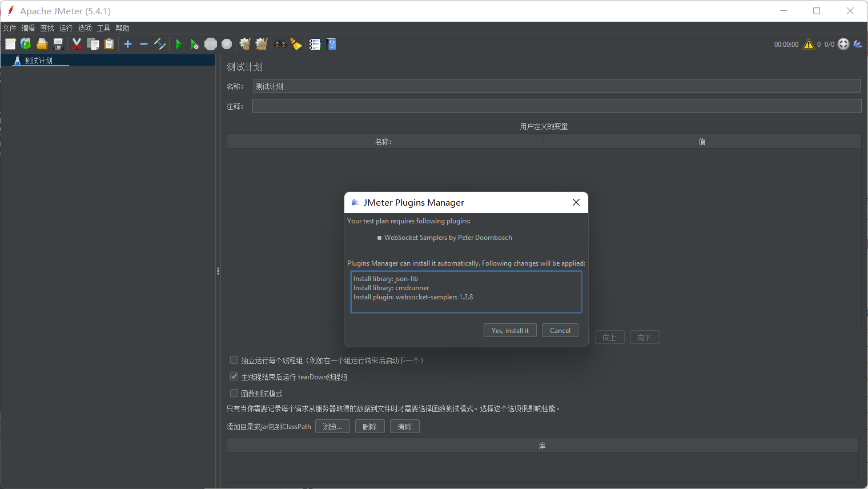Click the 名称 name input field

coord(557,86)
